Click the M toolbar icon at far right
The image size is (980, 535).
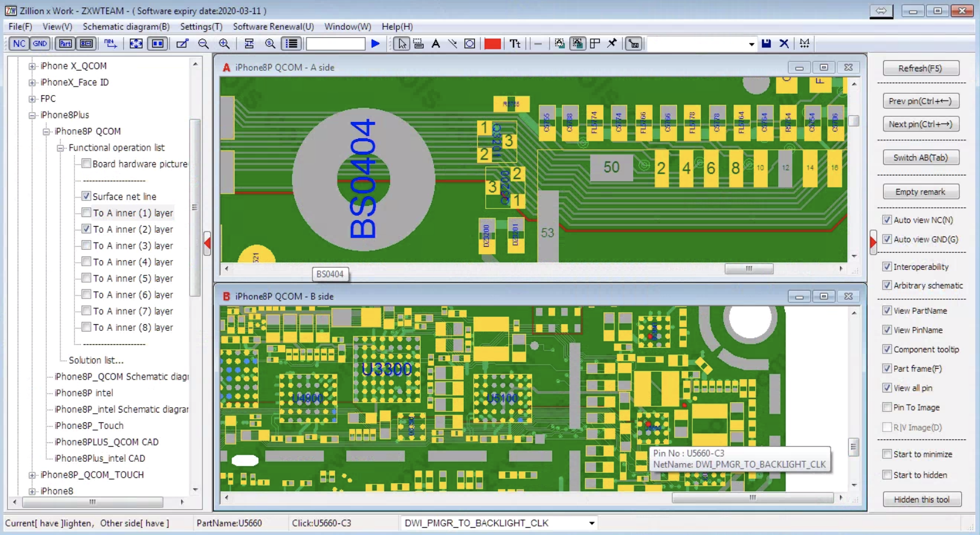coord(805,43)
